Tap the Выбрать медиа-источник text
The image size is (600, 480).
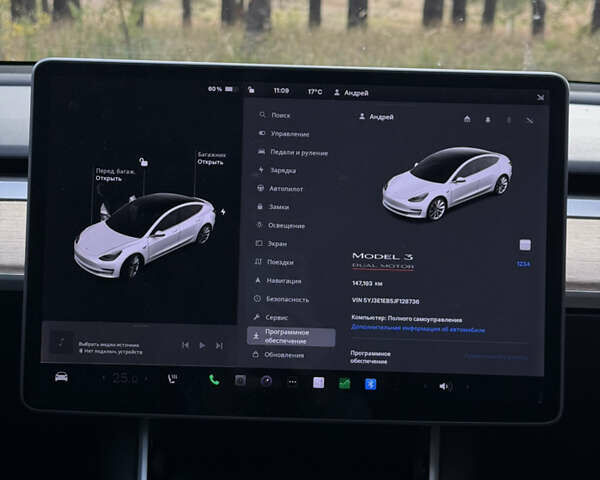[109, 344]
